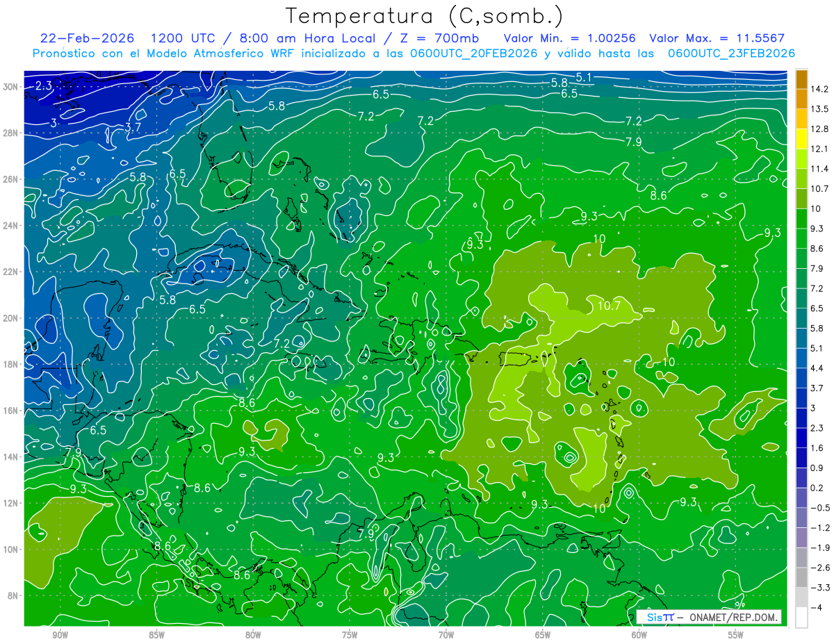The height and width of the screenshot is (644, 834).
Task: Click the '5.1' contour label on the map
Action: click(584, 77)
